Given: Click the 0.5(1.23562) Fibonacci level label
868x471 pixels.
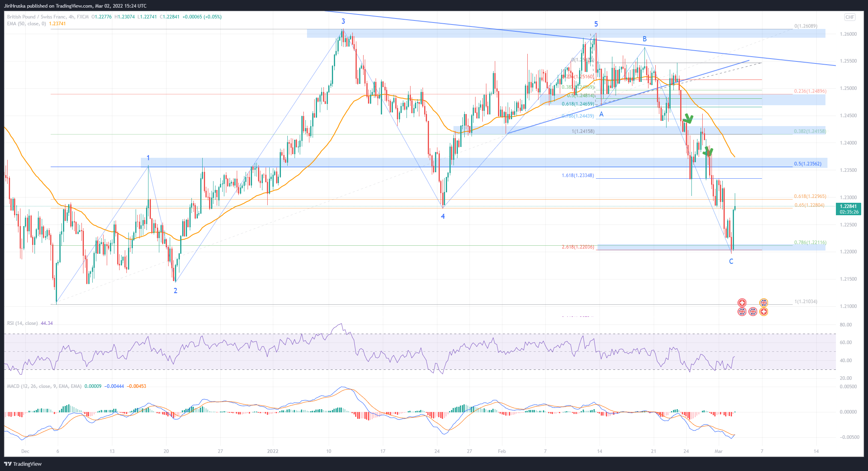Looking at the screenshot, I should tap(807, 164).
